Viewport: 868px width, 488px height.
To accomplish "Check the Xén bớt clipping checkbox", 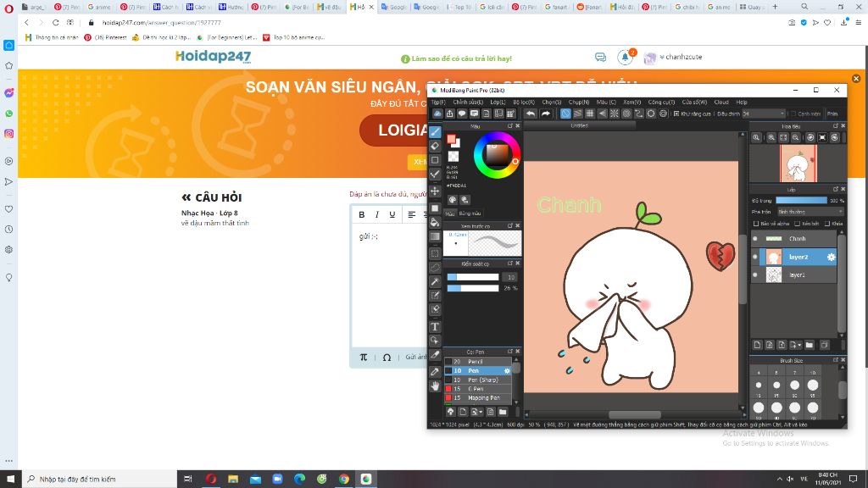I will [797, 224].
